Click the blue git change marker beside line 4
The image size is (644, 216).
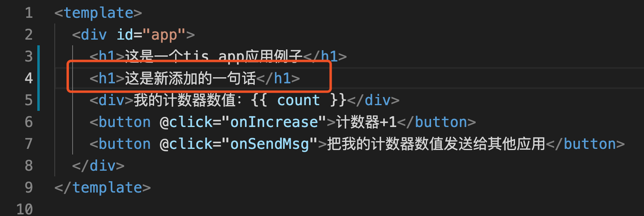tap(39, 78)
